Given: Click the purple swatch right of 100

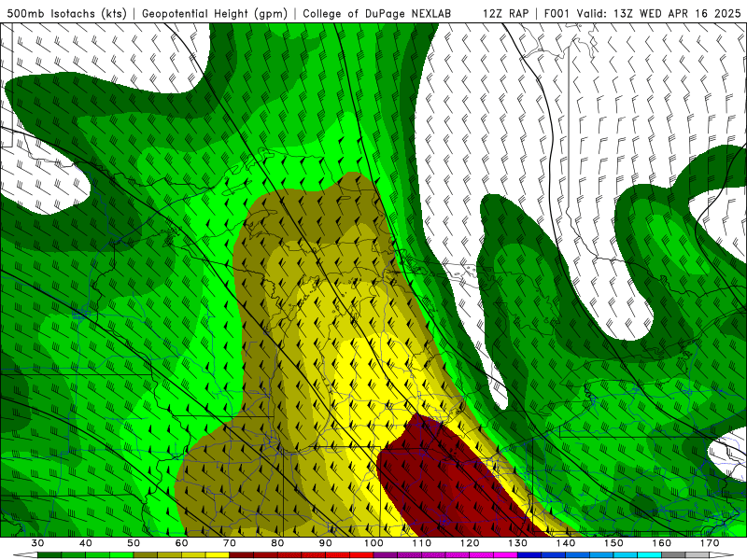Looking at the screenshot, I should coord(386,555).
